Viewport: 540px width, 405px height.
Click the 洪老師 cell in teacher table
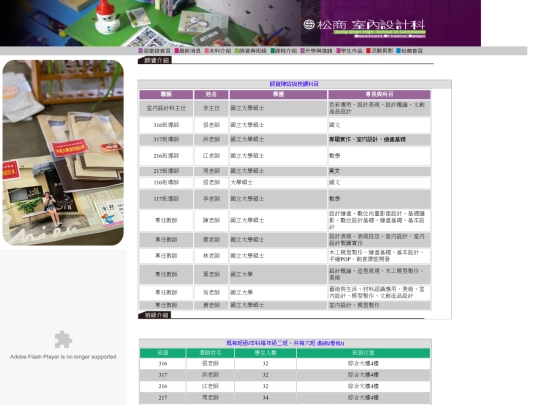(x=211, y=139)
